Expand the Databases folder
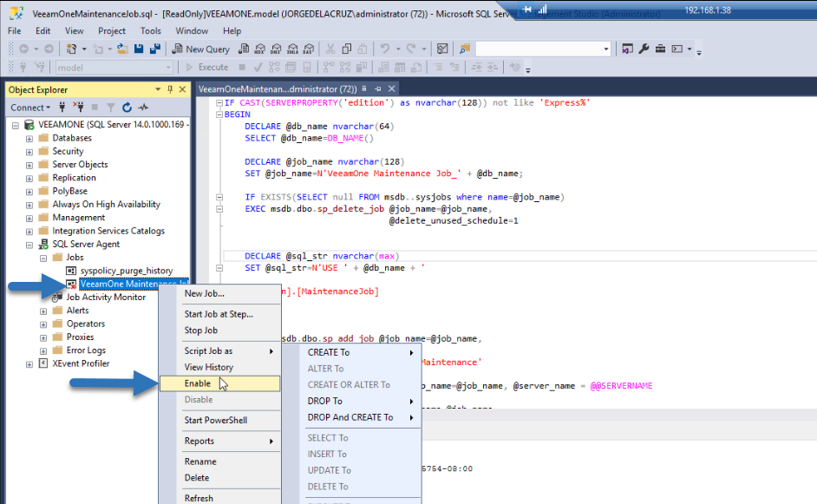This screenshot has width=817, height=504. 29,138
